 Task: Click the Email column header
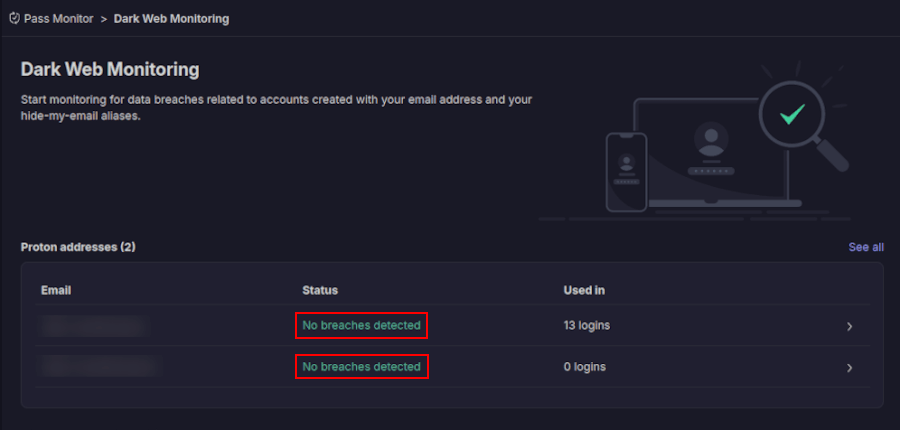(56, 290)
